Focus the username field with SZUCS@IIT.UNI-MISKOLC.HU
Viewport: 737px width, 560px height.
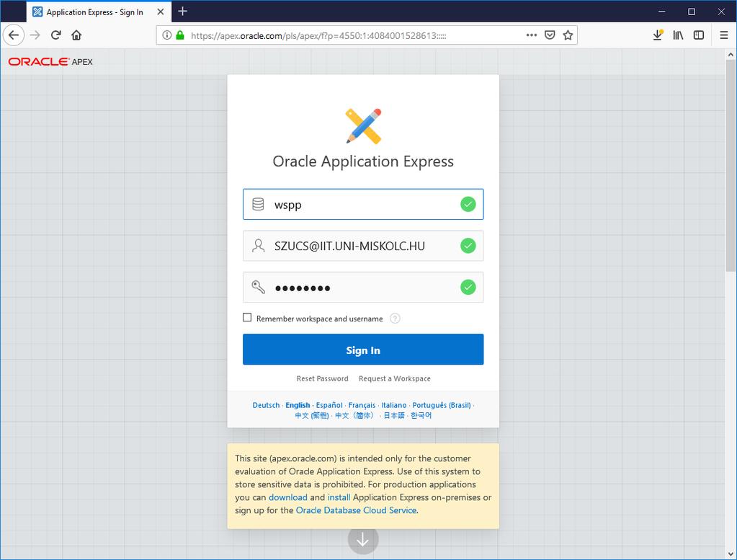point(363,246)
